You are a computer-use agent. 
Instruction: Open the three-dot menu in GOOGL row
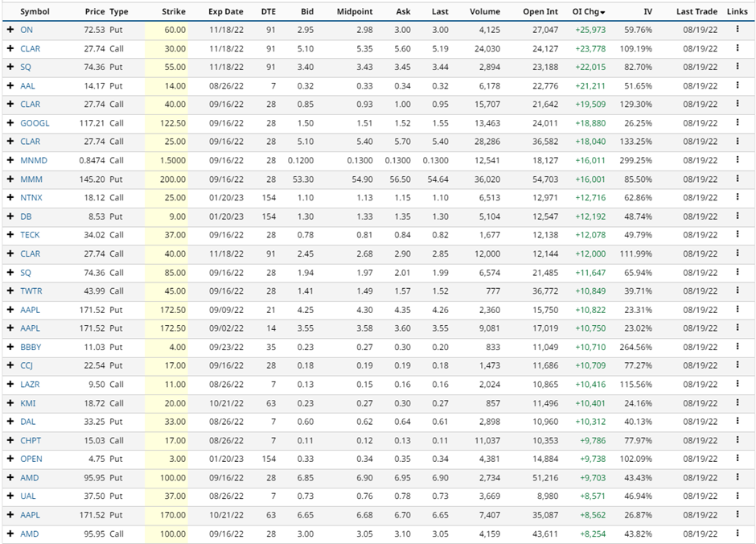[738, 123]
